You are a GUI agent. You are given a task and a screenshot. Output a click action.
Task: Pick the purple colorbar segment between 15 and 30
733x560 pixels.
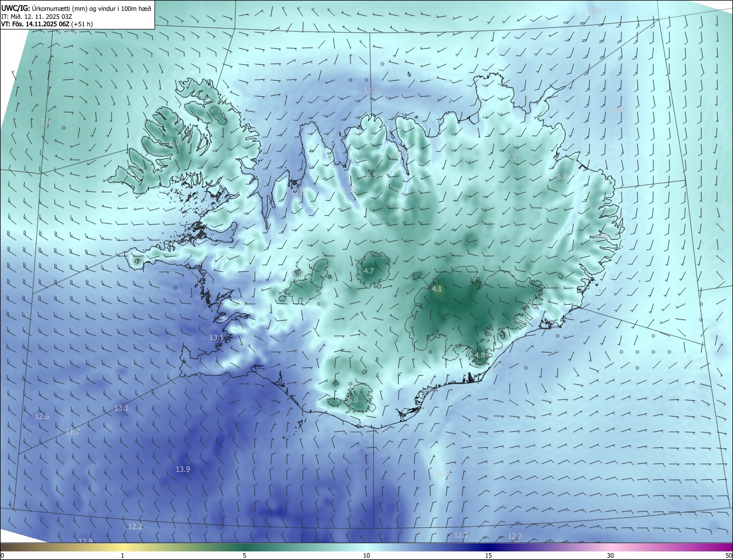click(x=550, y=547)
